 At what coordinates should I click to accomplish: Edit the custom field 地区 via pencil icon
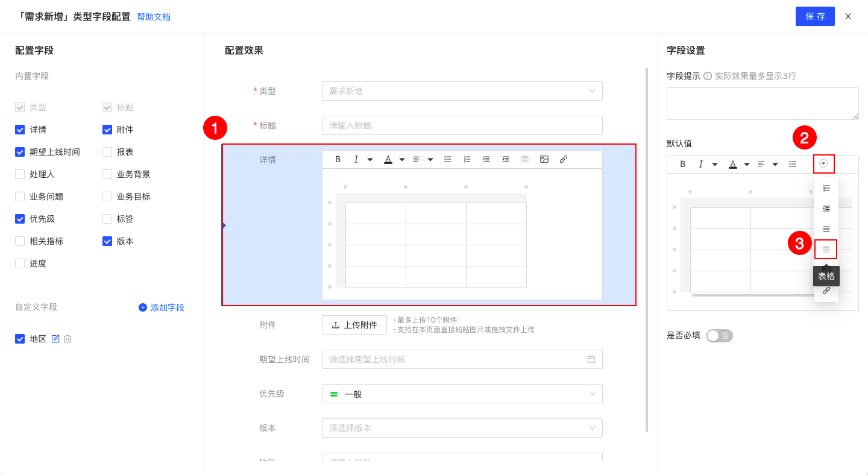(x=55, y=338)
